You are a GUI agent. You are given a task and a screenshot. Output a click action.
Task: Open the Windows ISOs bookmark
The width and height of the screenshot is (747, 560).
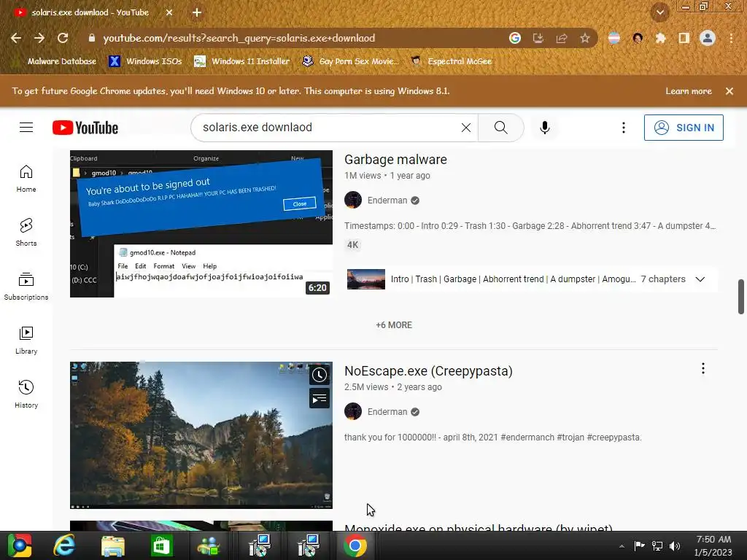(145, 61)
